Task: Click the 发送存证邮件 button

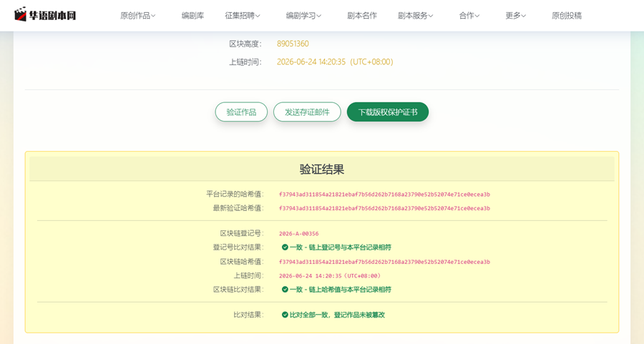Action: click(x=307, y=112)
